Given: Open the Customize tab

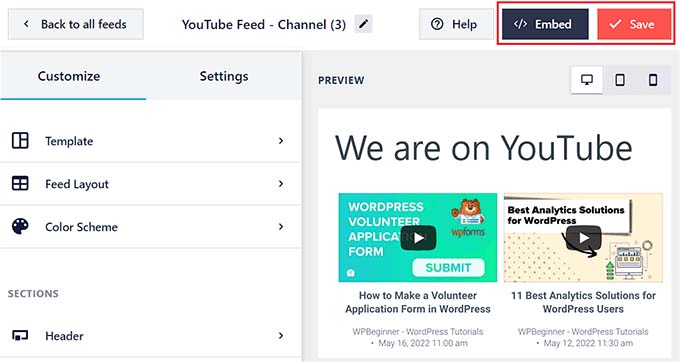Looking at the screenshot, I should tap(73, 76).
